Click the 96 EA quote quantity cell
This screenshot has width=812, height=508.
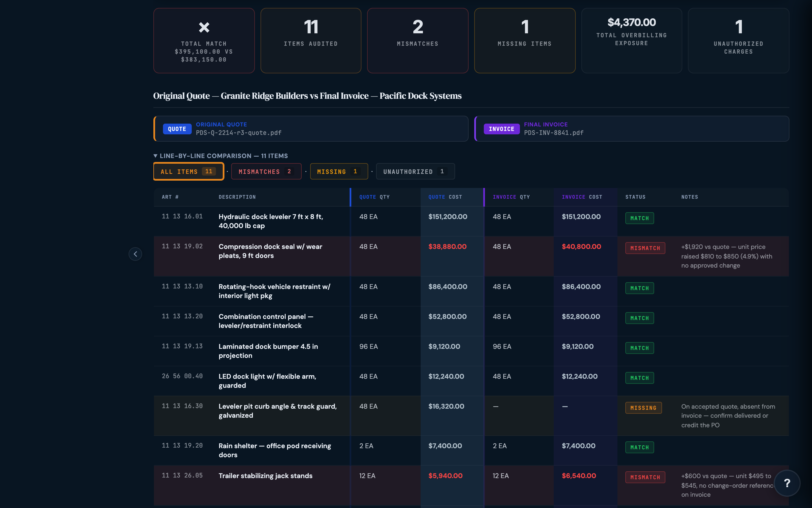point(369,347)
